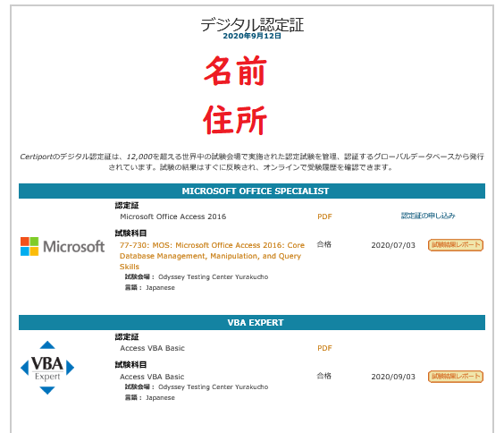Click the red 名前 placeholder text
Screen dimensions: 504x433
coord(236,71)
